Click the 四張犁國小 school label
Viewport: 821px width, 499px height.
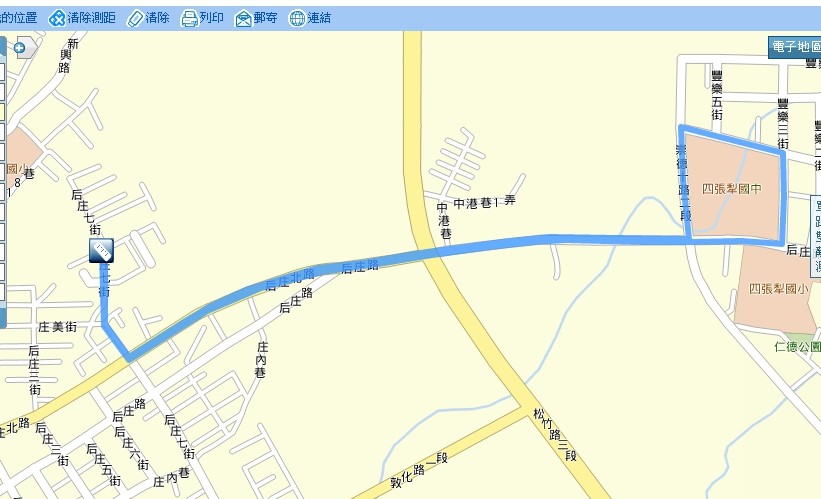[779, 289]
